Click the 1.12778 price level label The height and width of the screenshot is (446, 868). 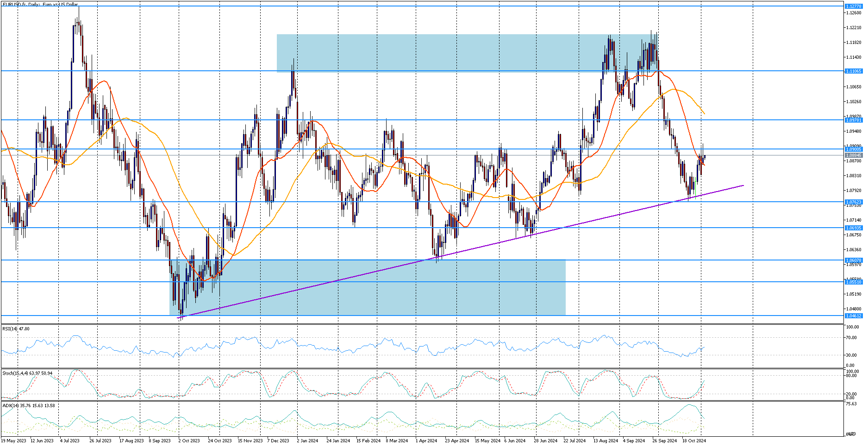click(x=853, y=6)
